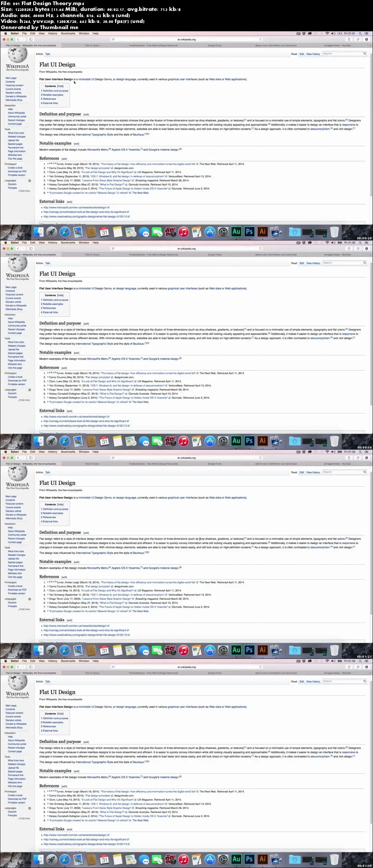This screenshot has height=868, width=373.
Task: Click Safari back arrow in the 00:00:29 frame
Action: [18, 39]
